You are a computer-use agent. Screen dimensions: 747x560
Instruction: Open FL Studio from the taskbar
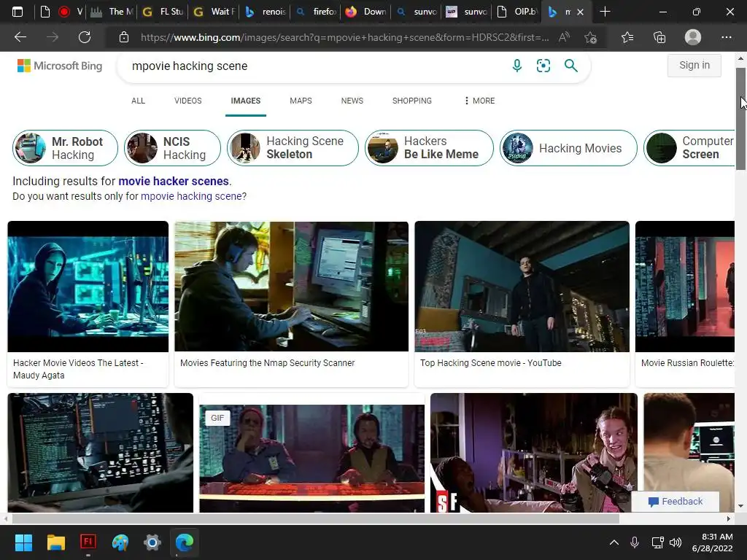88,542
